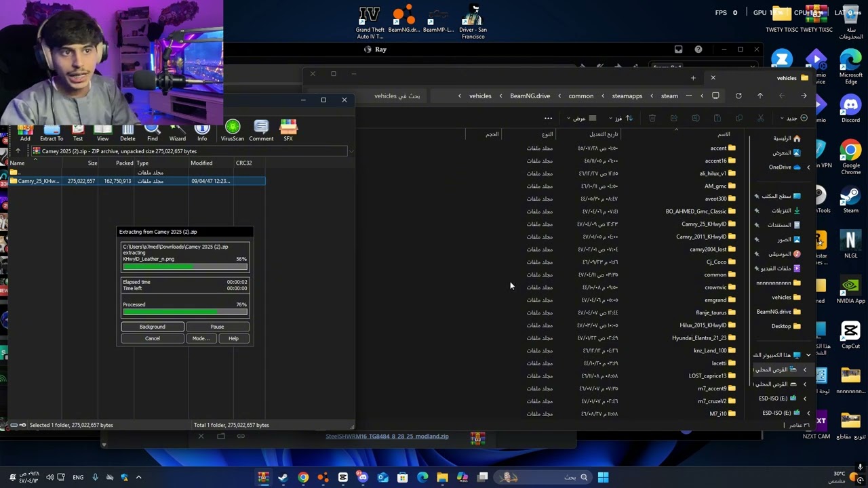Click steamapps breadcrumb in address bar
The image size is (868, 488).
tap(627, 96)
